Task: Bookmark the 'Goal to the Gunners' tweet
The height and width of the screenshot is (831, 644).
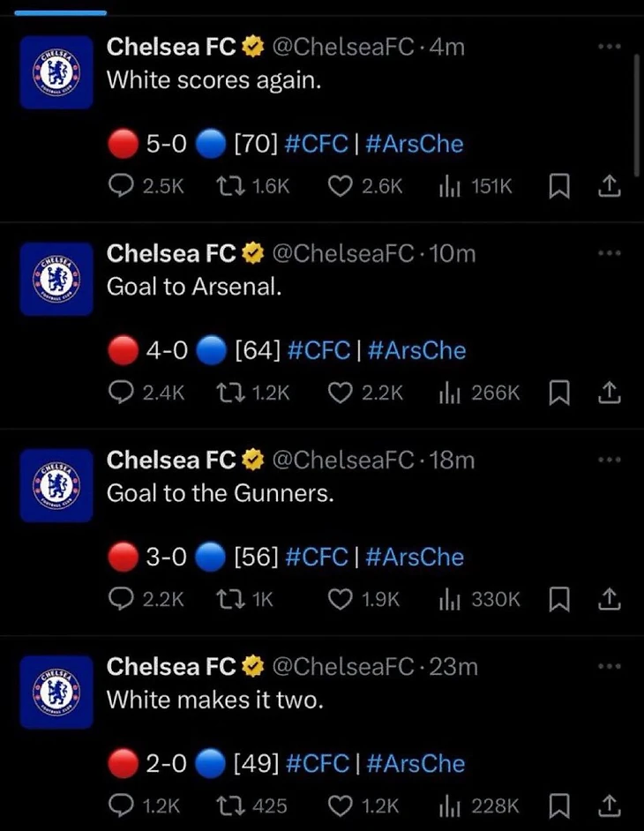Action: click(558, 600)
